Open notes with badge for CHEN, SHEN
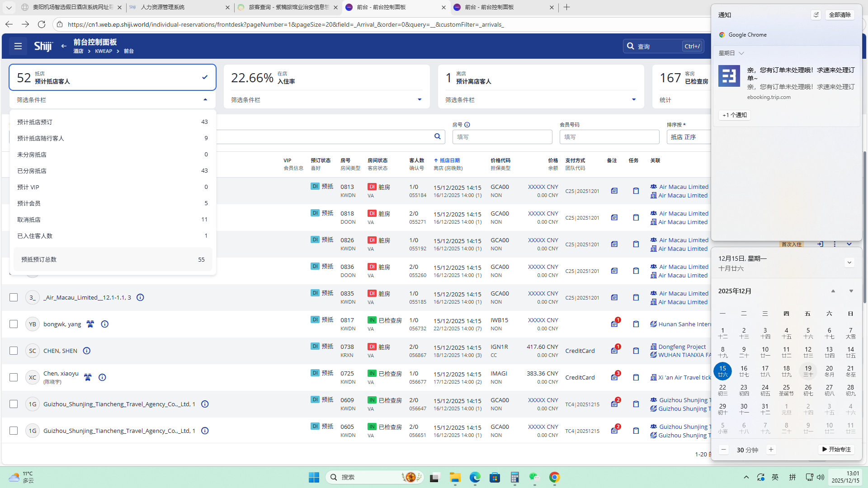868x488 pixels. pos(614,351)
